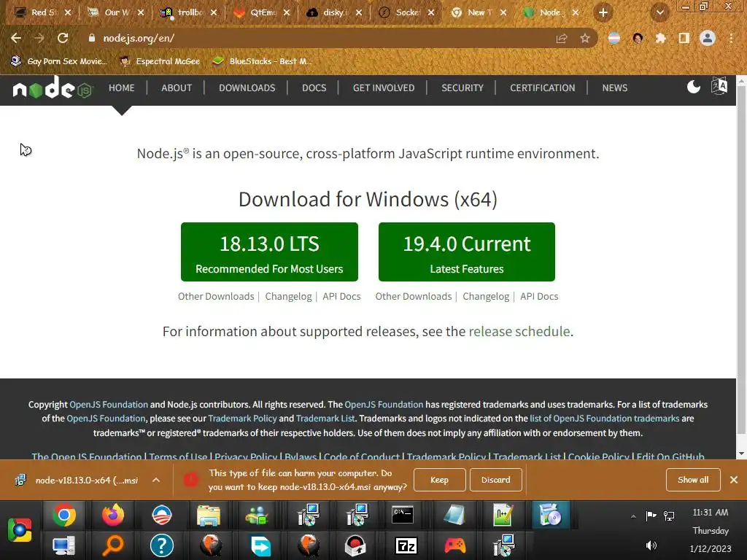
Task: Open the file explorer folder taskbar icon
Action: click(209, 515)
